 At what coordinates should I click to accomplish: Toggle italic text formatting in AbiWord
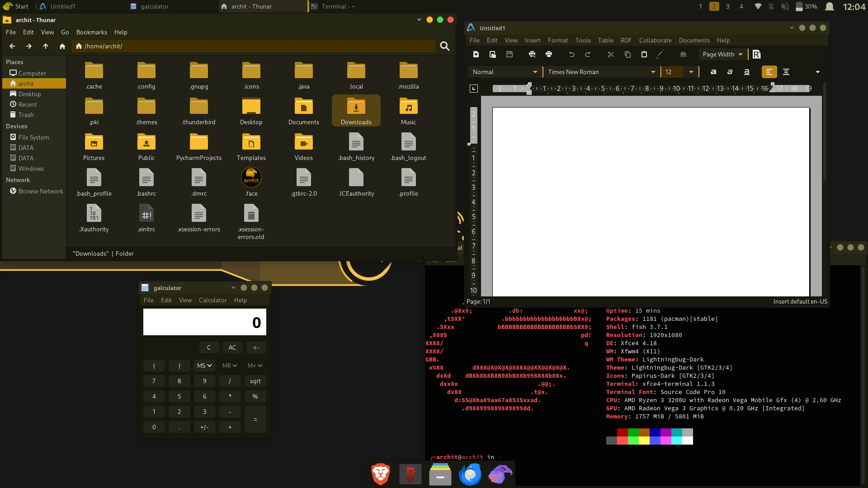730,72
